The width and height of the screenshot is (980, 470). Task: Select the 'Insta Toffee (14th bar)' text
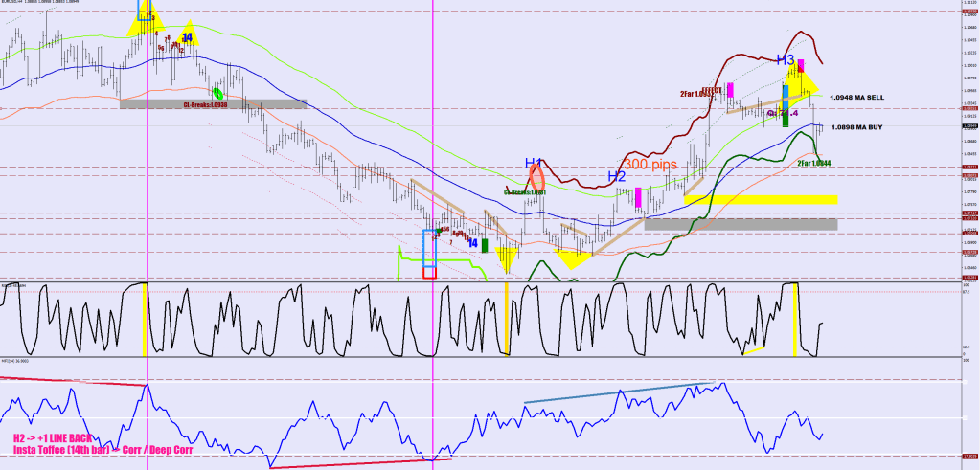pos(72,449)
